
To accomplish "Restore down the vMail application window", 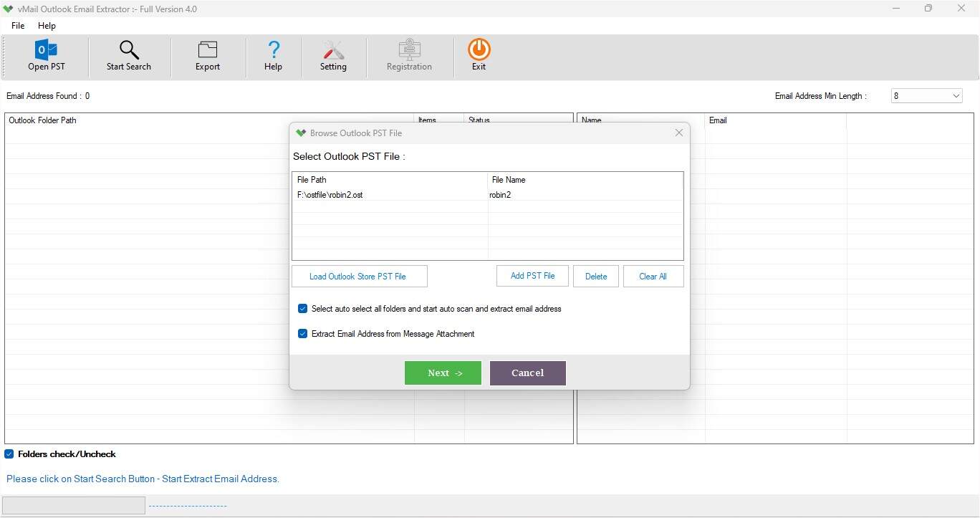I will [x=928, y=9].
